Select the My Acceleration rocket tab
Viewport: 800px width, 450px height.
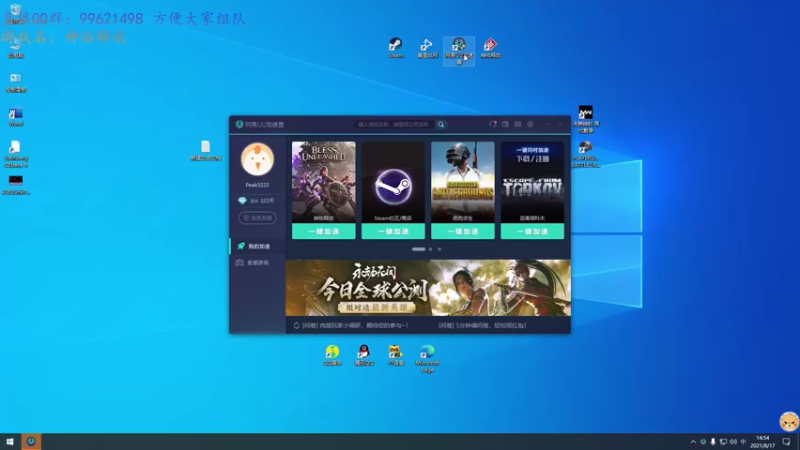[258, 246]
